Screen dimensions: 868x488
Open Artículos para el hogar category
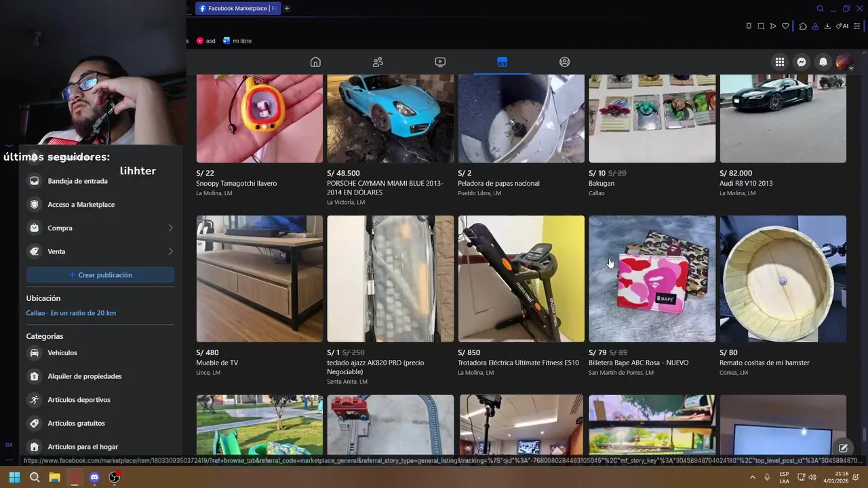100,447
